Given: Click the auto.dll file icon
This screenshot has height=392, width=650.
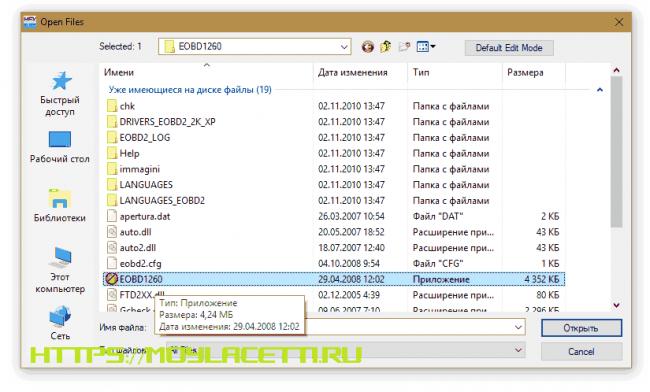Looking at the screenshot, I should (112, 232).
